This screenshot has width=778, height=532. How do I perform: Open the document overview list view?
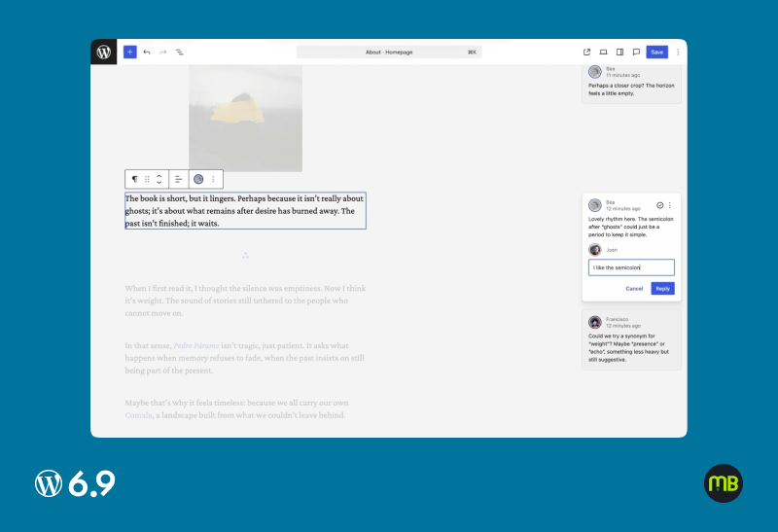pos(180,53)
